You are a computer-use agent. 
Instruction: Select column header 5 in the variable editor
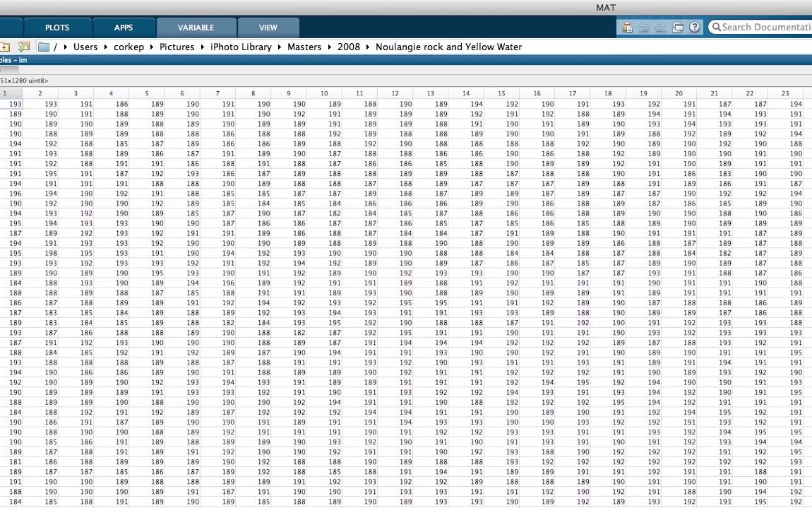tap(146, 93)
